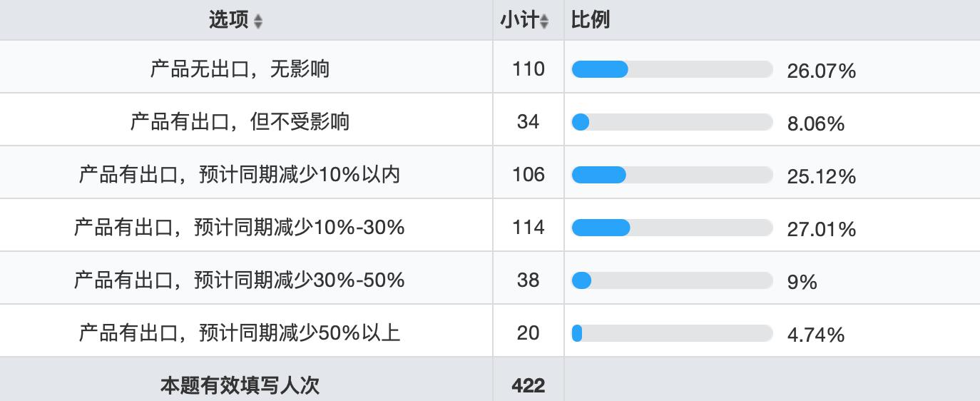The height and width of the screenshot is (401, 980).
Task: Click the 选项 column header text
Action: tap(228, 20)
